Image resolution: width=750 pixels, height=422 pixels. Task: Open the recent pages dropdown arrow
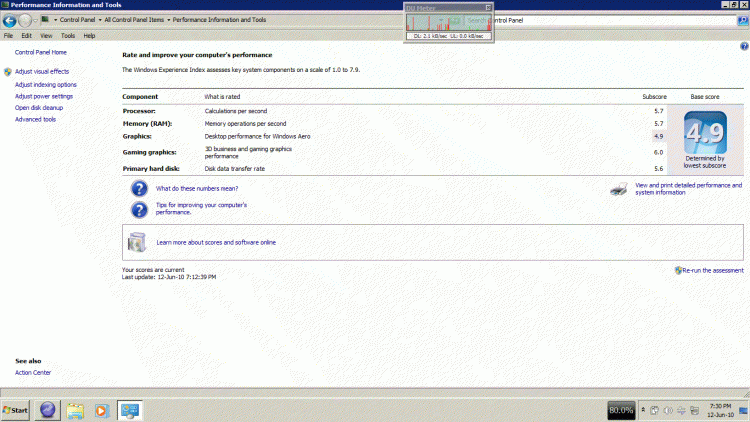[x=35, y=21]
